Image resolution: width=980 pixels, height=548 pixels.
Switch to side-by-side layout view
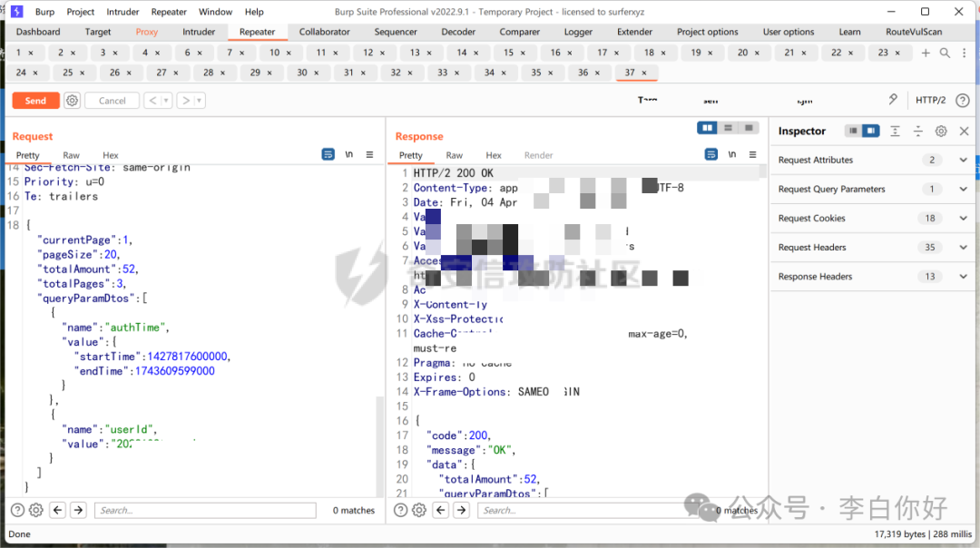[708, 128]
